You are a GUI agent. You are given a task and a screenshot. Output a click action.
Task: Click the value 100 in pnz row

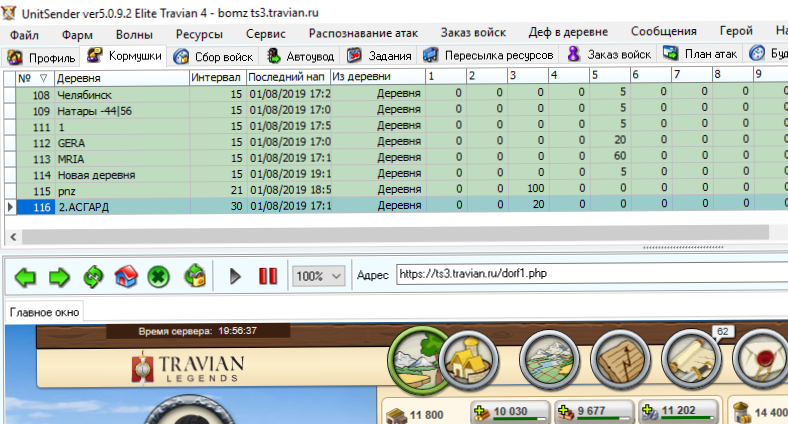tap(536, 188)
